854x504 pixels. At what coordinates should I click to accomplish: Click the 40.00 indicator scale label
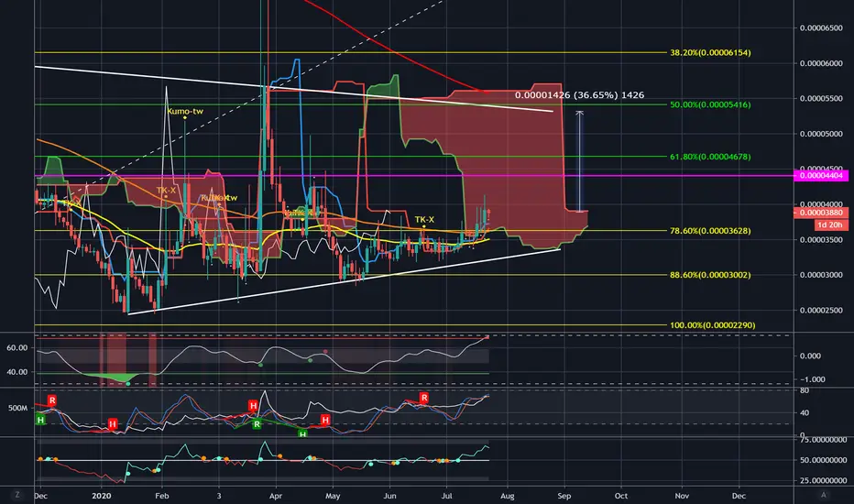pyautogui.click(x=16, y=372)
